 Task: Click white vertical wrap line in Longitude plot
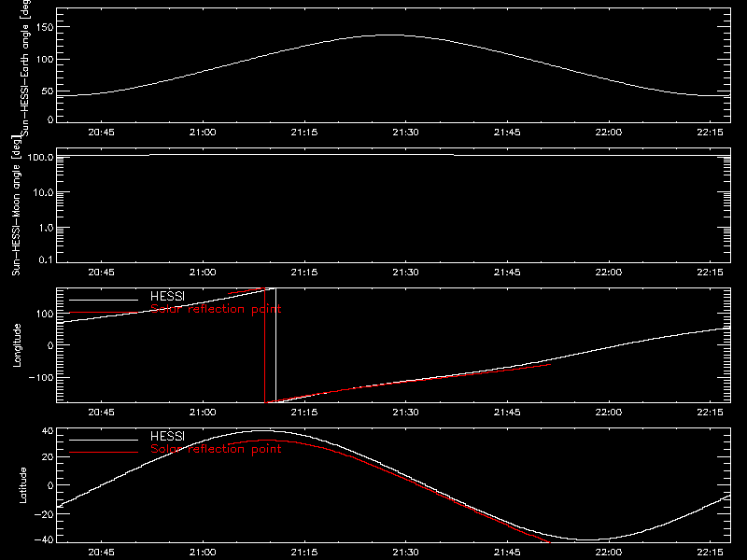tap(275, 345)
